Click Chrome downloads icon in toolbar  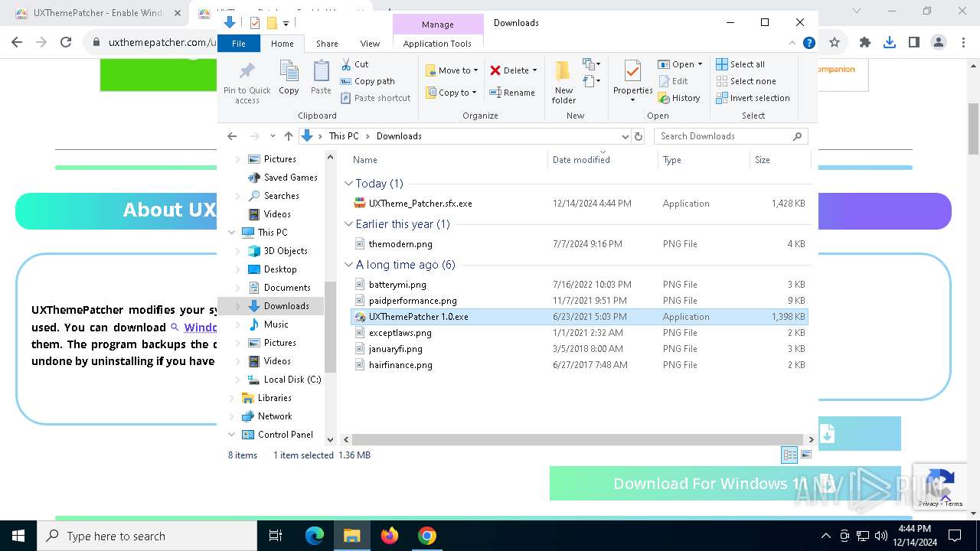pos(889,43)
